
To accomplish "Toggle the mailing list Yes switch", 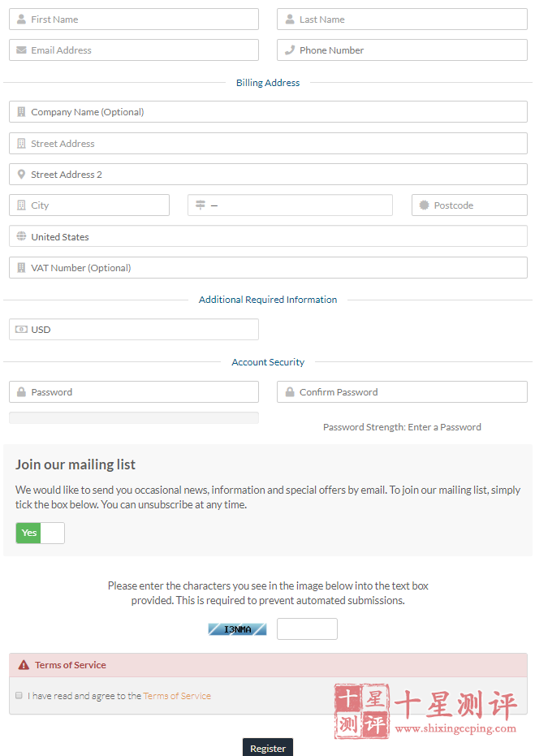I will click(40, 533).
